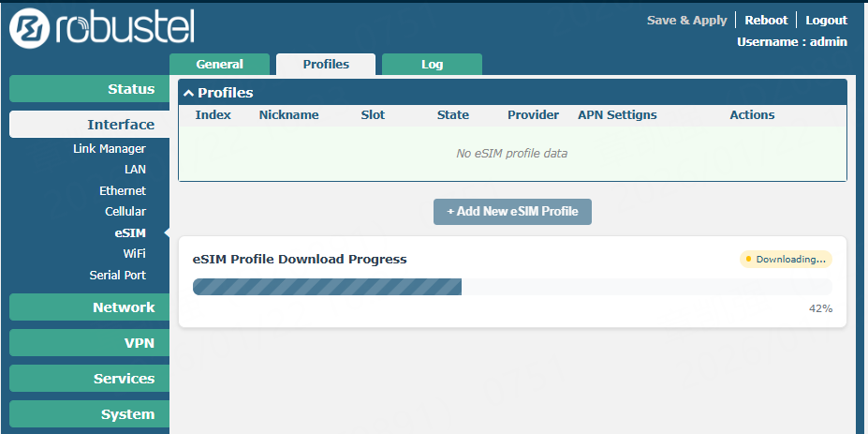The width and height of the screenshot is (868, 434).
Task: Expand the Network menu section
Action: tap(90, 307)
